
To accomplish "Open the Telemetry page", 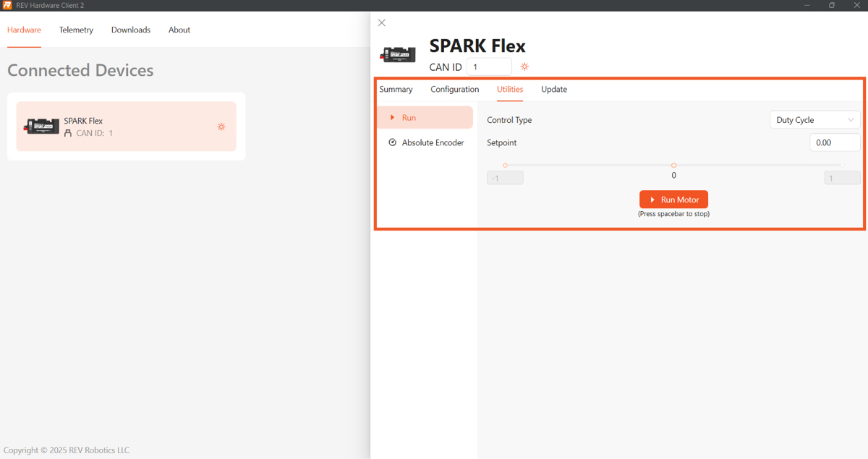I will (x=76, y=30).
